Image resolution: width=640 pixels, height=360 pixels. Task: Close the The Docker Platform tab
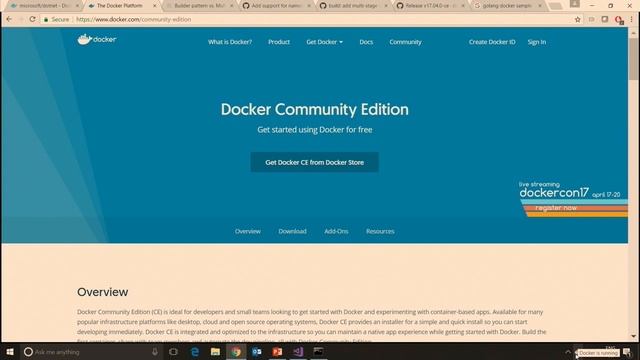click(154, 6)
